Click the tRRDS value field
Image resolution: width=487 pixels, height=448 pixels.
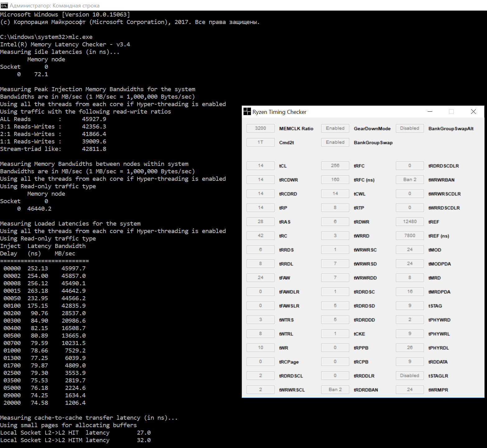[261, 250]
